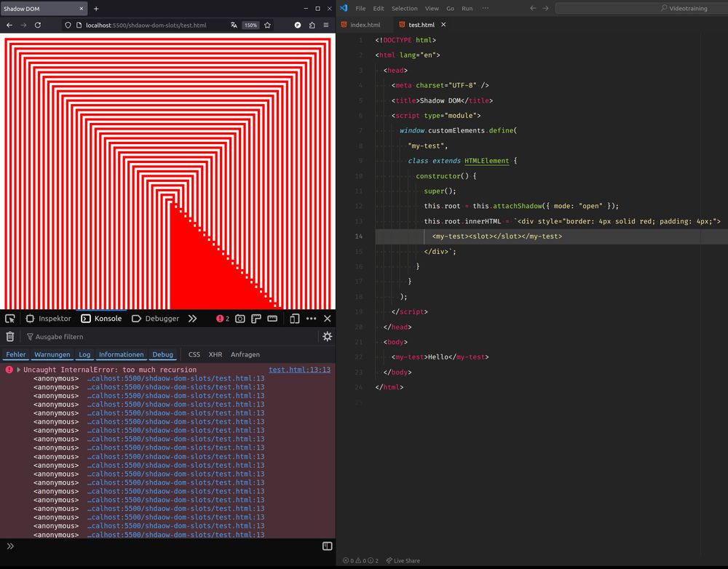Image resolution: width=728 pixels, height=569 pixels.
Task: Open the Firefox hamburger application menu
Action: coord(326,25)
